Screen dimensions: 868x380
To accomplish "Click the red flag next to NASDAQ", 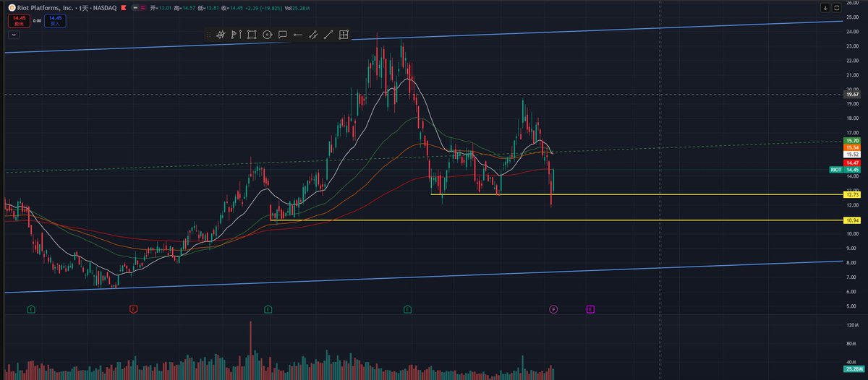I will pyautogui.click(x=124, y=8).
